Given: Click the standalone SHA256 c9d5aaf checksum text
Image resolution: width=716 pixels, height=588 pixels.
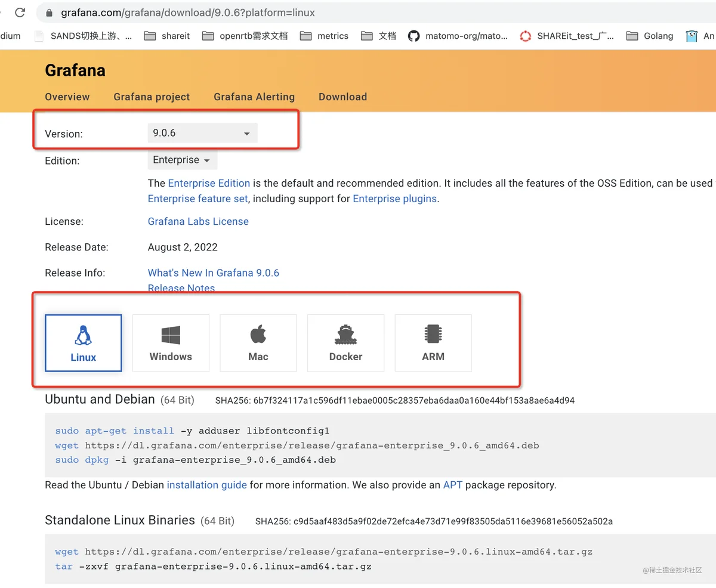Looking at the screenshot, I should 434,521.
